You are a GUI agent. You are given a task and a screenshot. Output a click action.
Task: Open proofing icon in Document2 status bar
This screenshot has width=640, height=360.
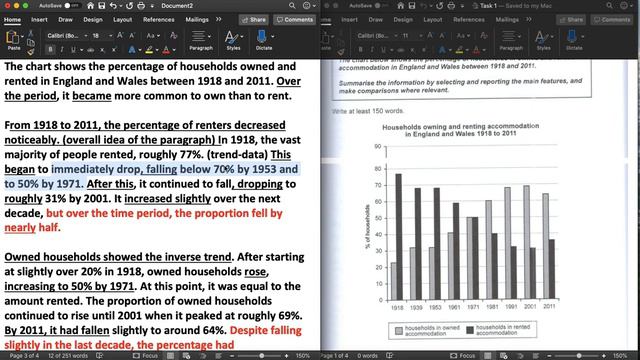(99, 356)
